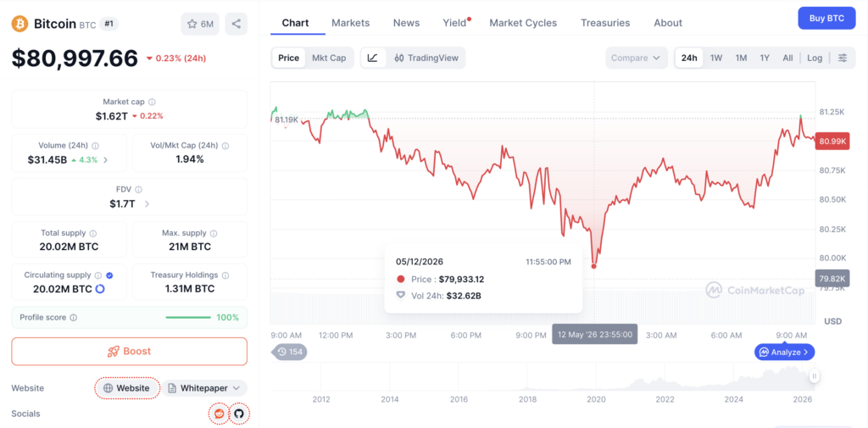
Task: Open the About tab
Action: point(668,23)
